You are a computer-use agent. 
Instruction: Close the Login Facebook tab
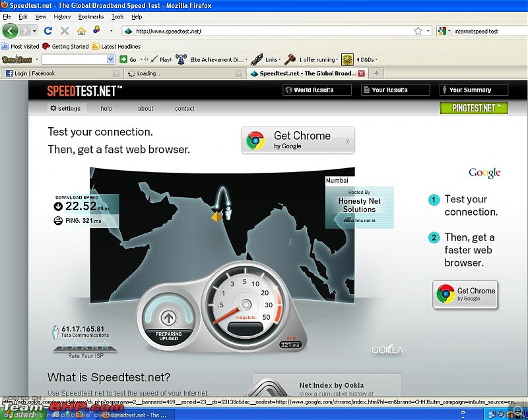click(x=116, y=73)
